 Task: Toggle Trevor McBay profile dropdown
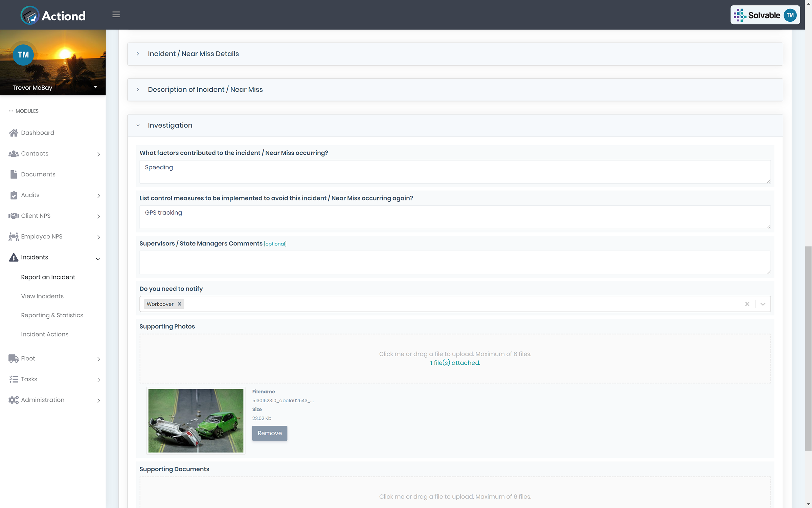pos(95,87)
